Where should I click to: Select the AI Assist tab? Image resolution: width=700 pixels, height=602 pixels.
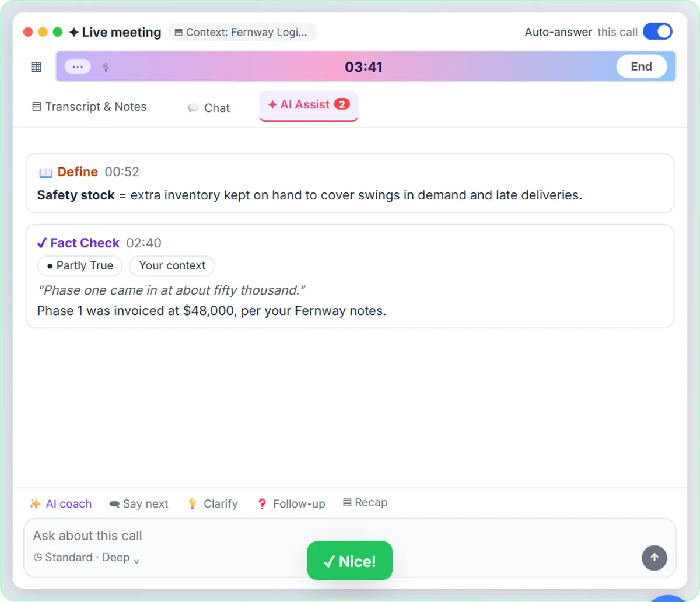(x=309, y=105)
